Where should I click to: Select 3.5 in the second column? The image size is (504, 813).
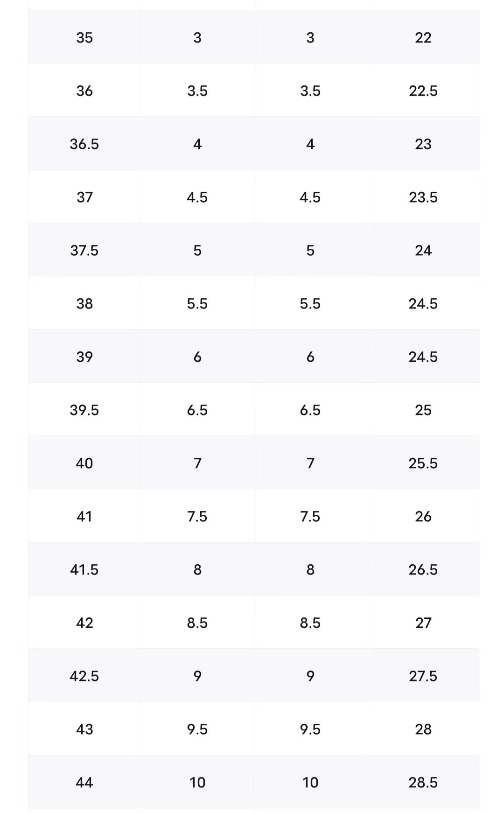pyautogui.click(x=197, y=91)
